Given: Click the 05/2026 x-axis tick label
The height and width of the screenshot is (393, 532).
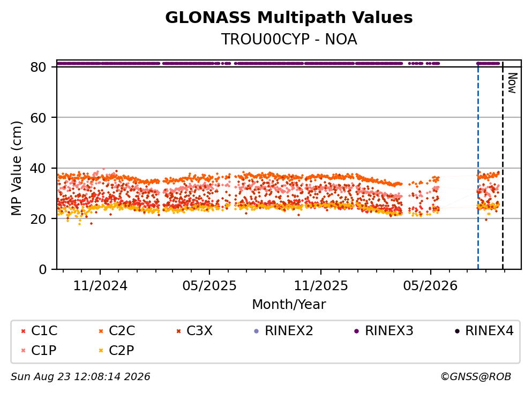Looking at the screenshot, I should [x=430, y=286].
